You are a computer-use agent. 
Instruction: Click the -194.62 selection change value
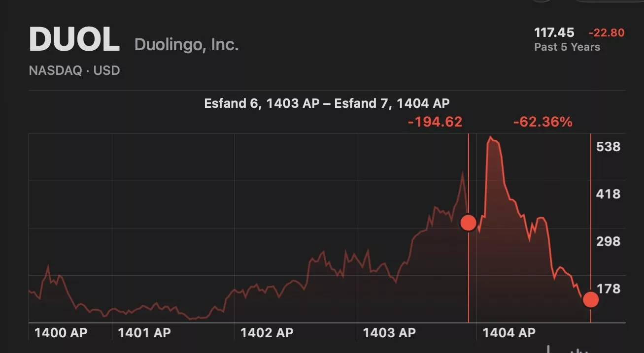click(x=435, y=122)
